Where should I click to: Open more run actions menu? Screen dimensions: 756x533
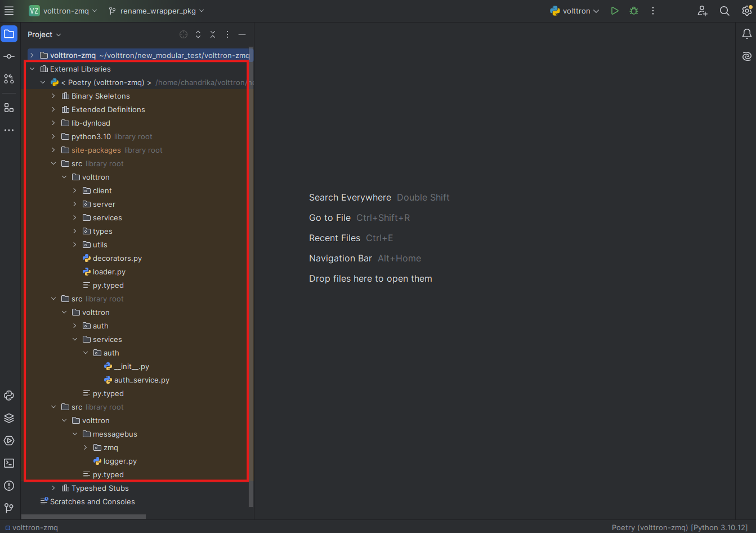pos(653,11)
